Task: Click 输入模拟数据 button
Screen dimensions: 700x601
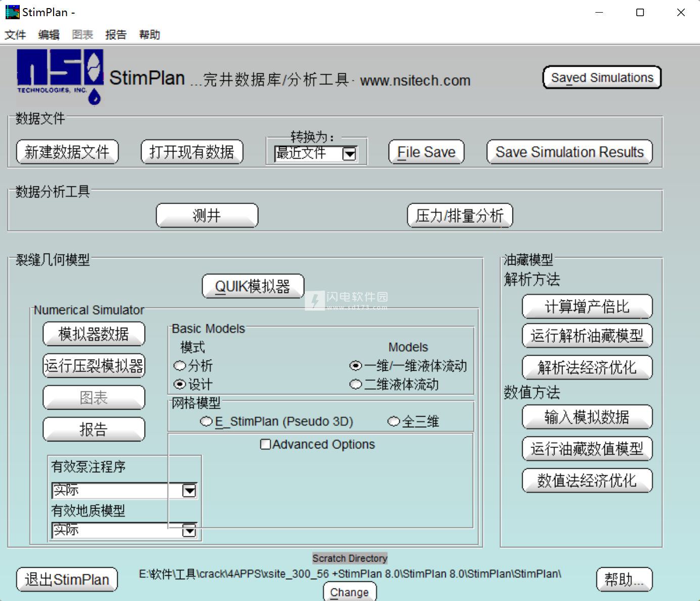Action: point(587,417)
